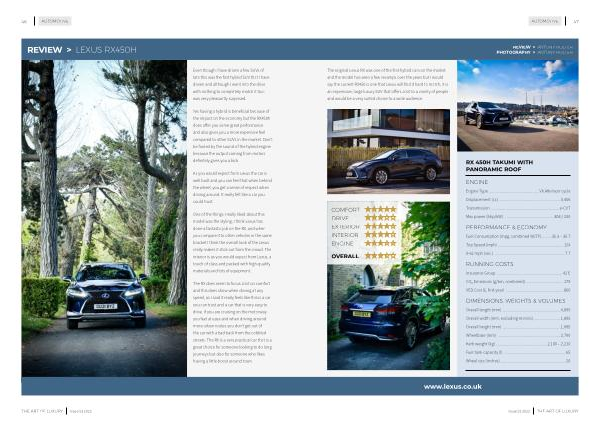This screenshot has height=424, width=600.
Task: Click the Dimensions, Weights & Volumes heading
Action: pyautogui.click(x=515, y=301)
